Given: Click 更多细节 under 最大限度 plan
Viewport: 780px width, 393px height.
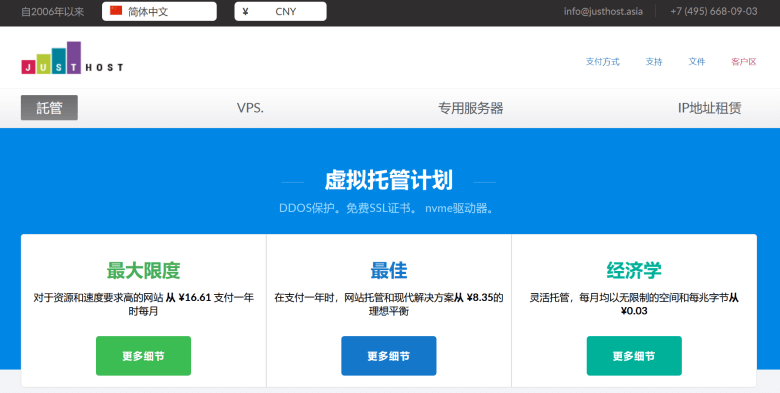Looking at the screenshot, I should [x=143, y=356].
